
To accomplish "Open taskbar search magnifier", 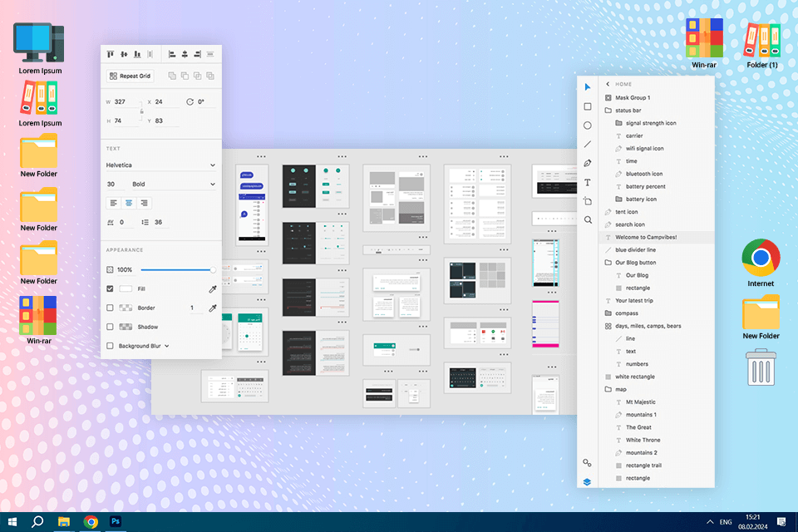I will pyautogui.click(x=37, y=522).
